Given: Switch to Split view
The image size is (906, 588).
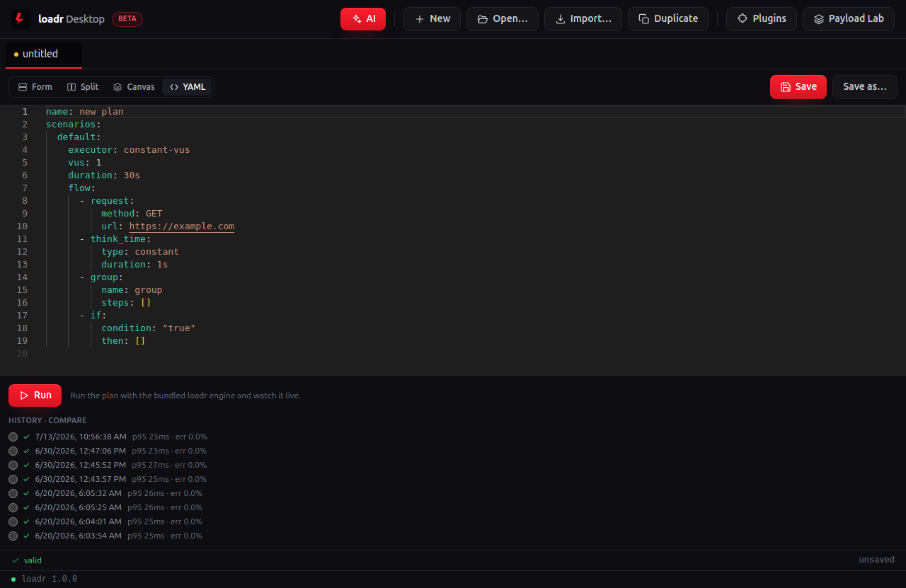Looking at the screenshot, I should (83, 87).
